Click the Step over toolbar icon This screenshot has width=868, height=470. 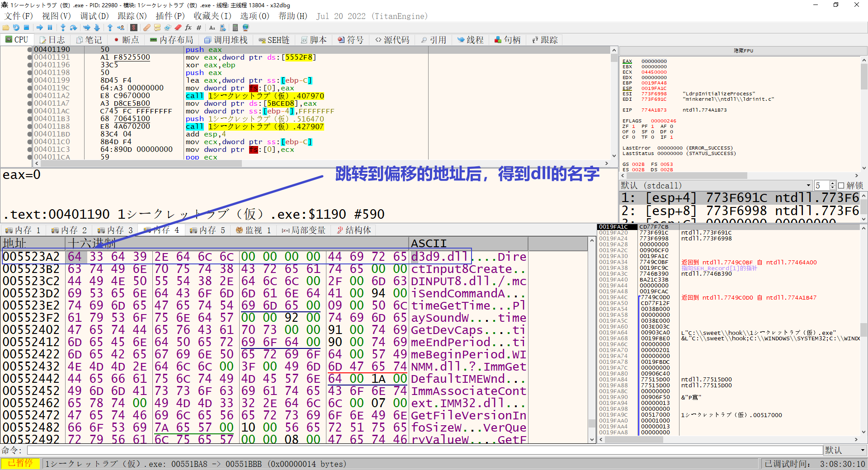click(73, 28)
